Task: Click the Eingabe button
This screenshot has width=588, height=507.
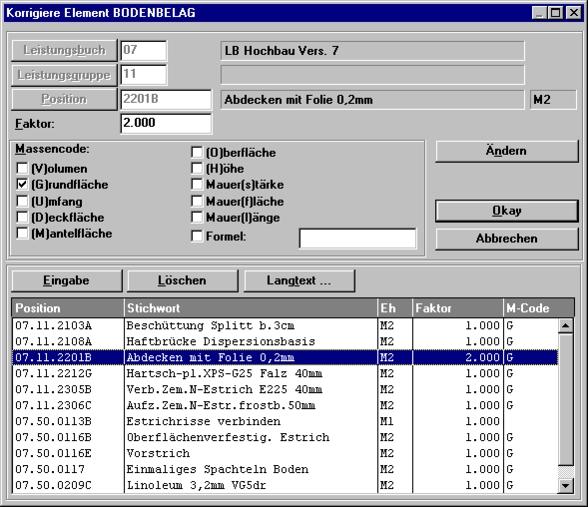Action: tap(67, 280)
